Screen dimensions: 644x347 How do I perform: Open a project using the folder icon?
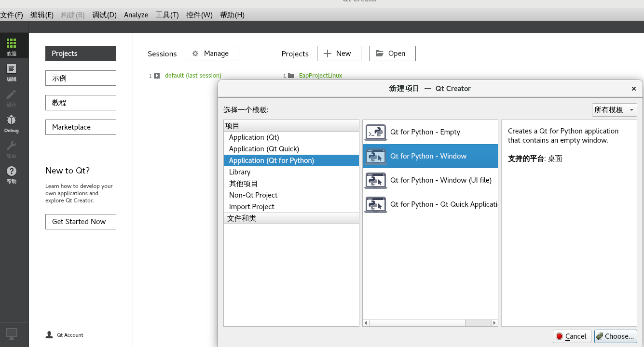[392, 53]
